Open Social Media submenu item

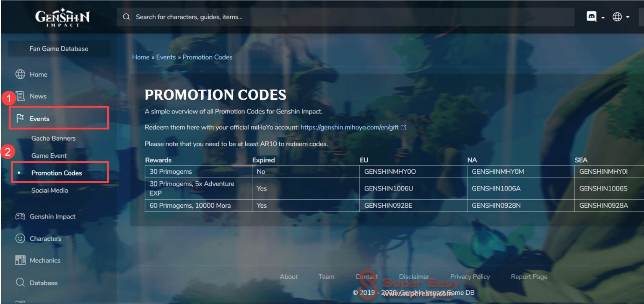pyautogui.click(x=49, y=190)
